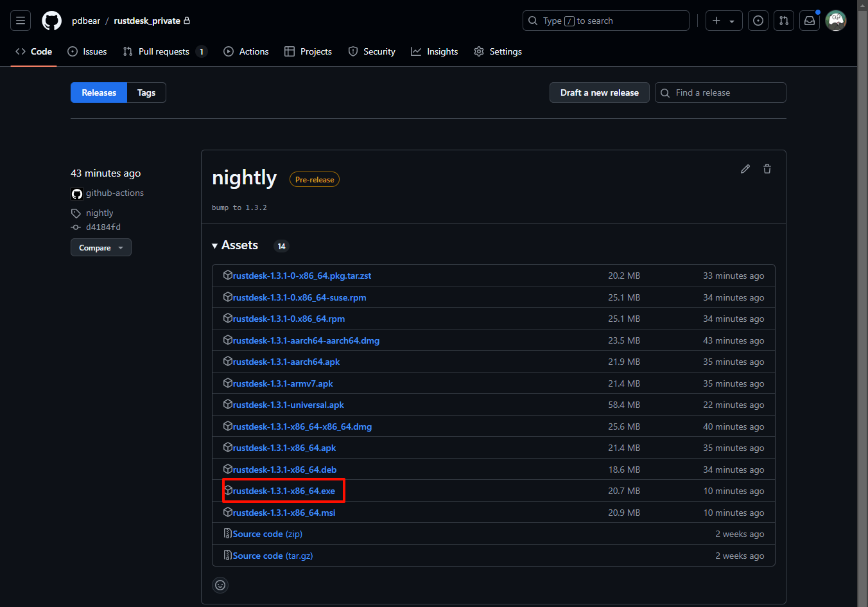The image size is (868, 607).
Task: Add a reaction with the smiley button
Action: point(220,585)
